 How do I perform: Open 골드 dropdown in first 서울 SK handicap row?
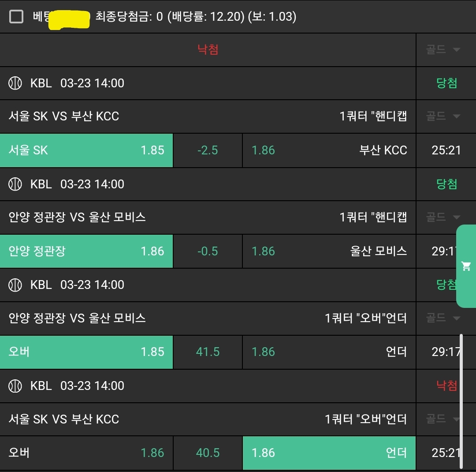click(x=443, y=116)
